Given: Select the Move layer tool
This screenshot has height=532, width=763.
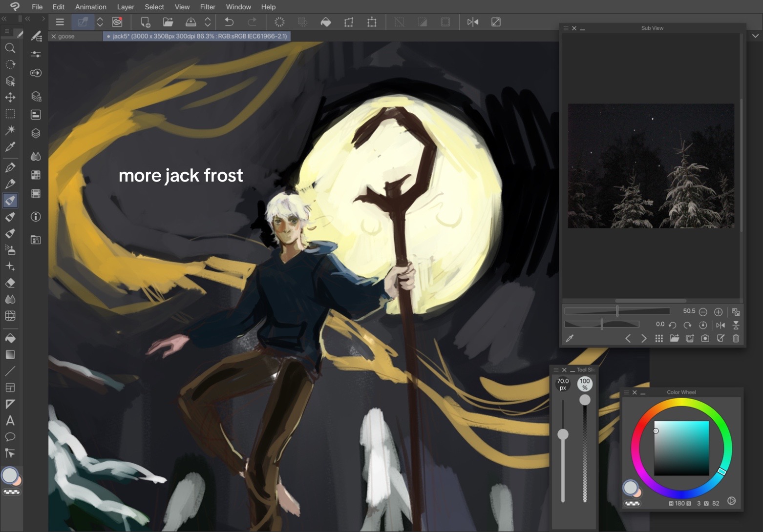Looking at the screenshot, I should (10, 98).
